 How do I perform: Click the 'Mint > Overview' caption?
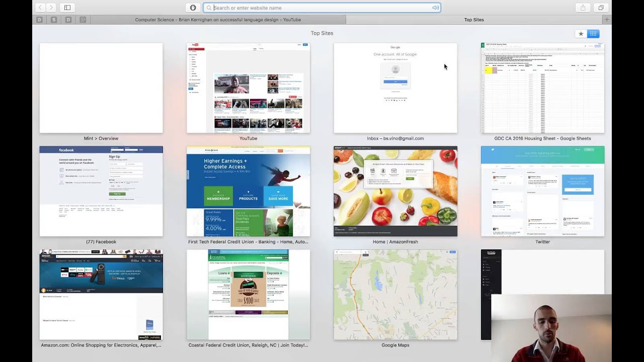coord(101,138)
